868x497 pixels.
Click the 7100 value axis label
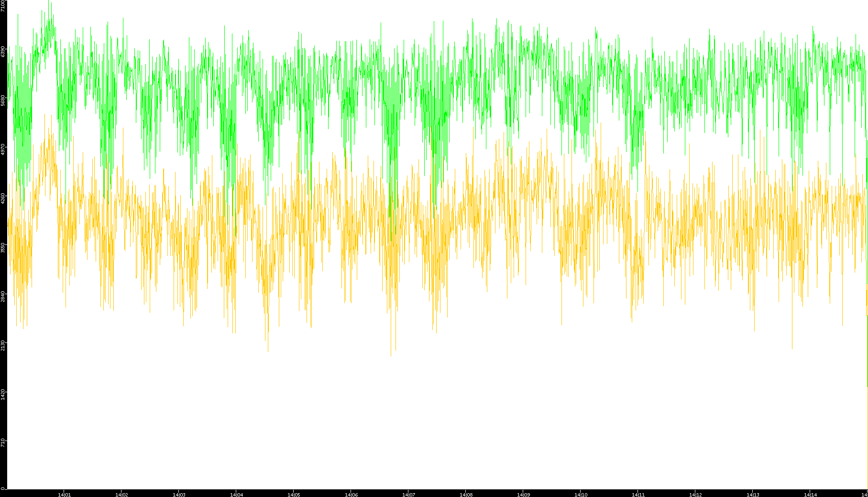point(3,6)
